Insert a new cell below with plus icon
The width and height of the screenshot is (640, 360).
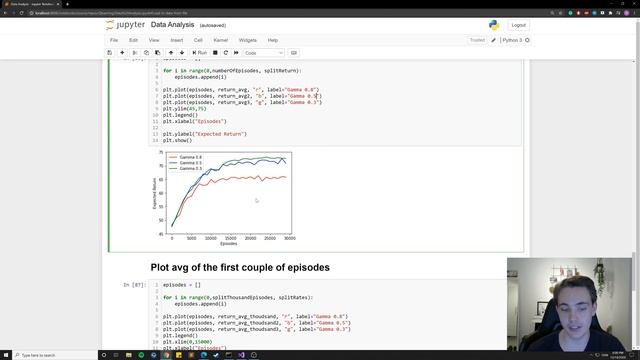[x=122, y=53]
